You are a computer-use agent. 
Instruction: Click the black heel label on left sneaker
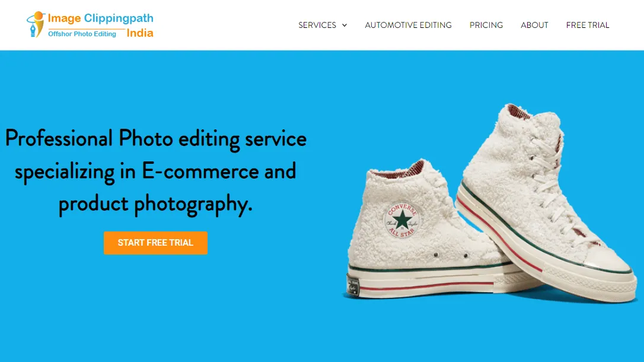tap(353, 286)
